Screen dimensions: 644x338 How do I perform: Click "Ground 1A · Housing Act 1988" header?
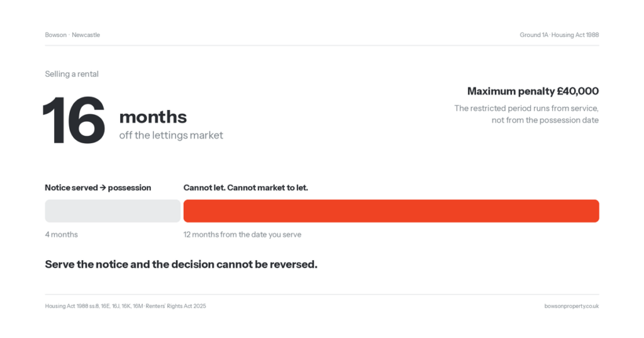[559, 35]
